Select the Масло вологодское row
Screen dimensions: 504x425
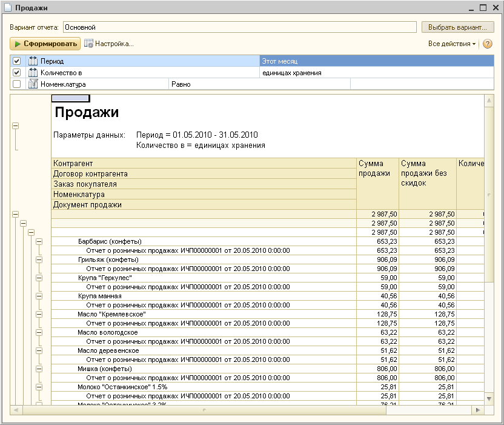(x=204, y=332)
